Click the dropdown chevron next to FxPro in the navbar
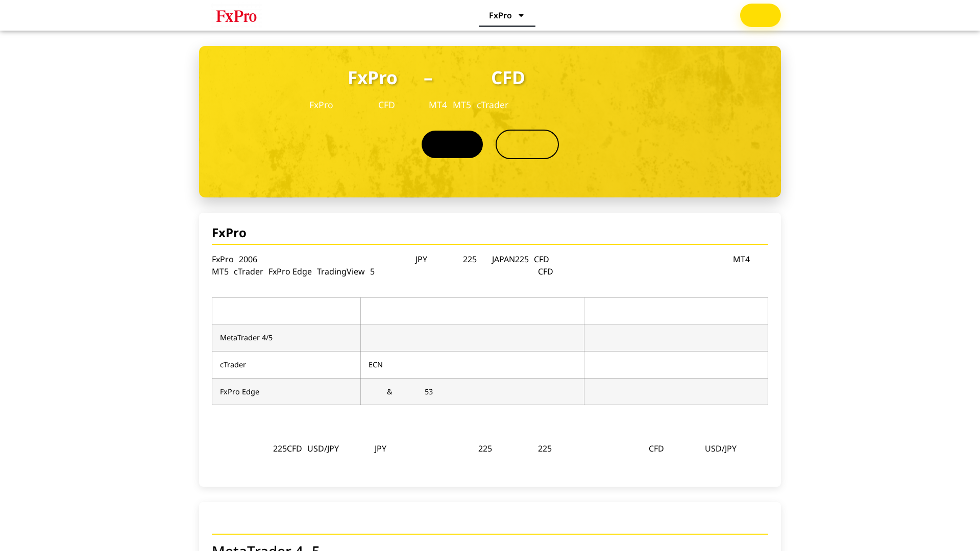 521,15
